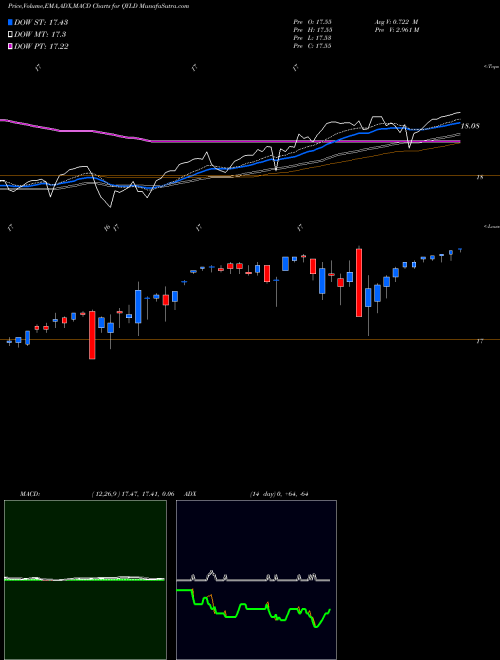Open the dark blue ADX indicator panel
Viewport: 500px width, 660px height.
pos(256,580)
